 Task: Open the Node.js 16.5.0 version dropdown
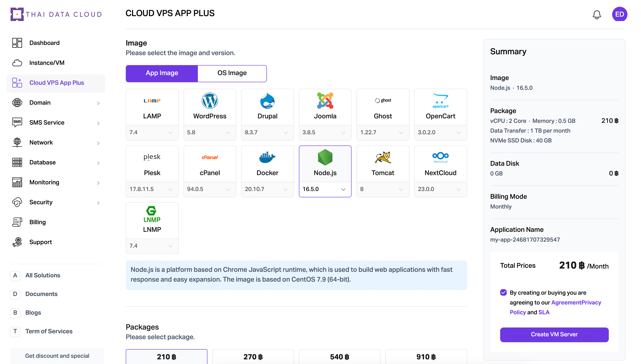pos(325,189)
